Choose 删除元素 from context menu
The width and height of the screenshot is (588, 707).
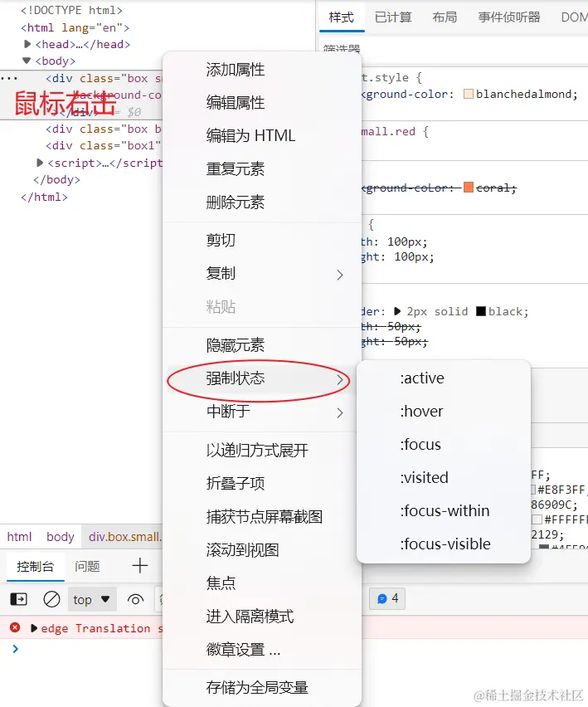pos(236,202)
